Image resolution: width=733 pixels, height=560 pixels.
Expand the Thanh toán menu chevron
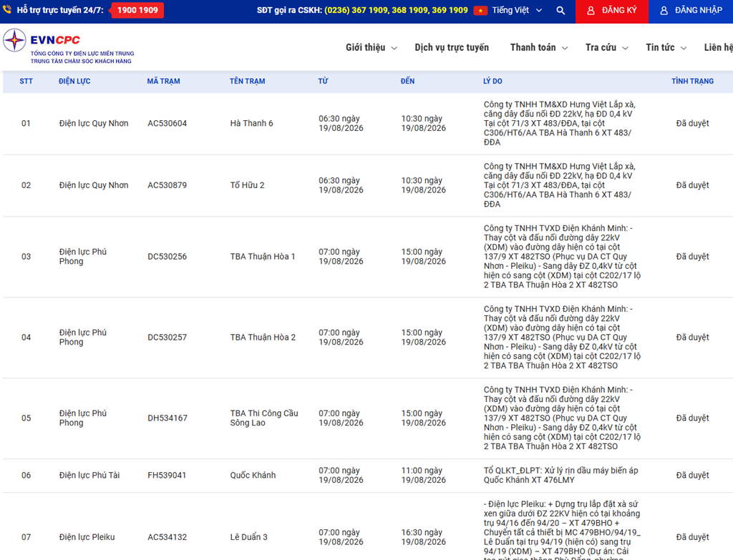(x=565, y=48)
